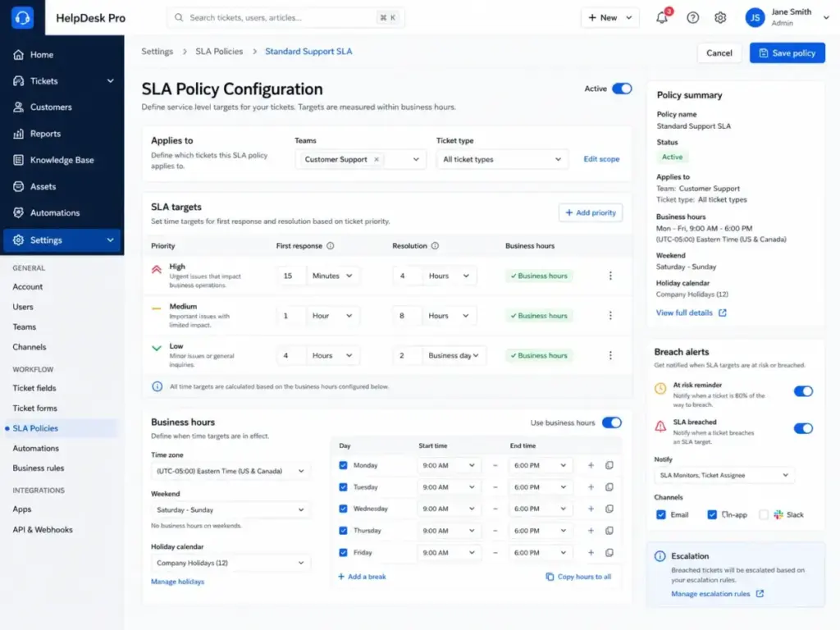Open the Medium priority row options menu

[610, 316]
